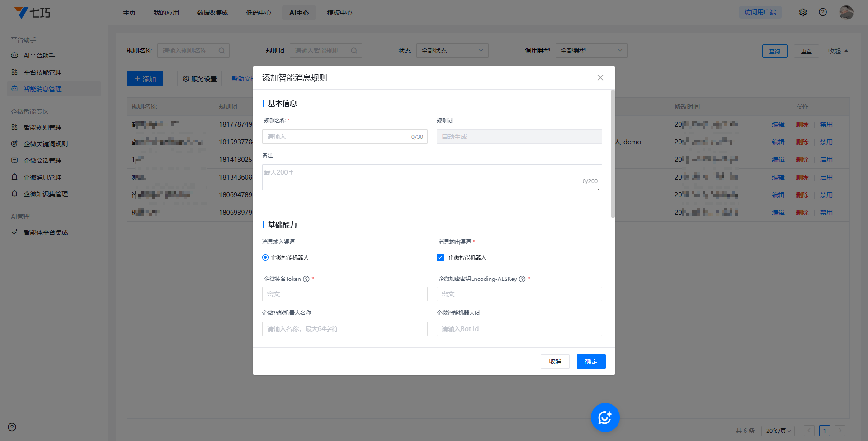
Task: Open the 调用类型 全部类型 dropdown
Action: pyautogui.click(x=591, y=51)
